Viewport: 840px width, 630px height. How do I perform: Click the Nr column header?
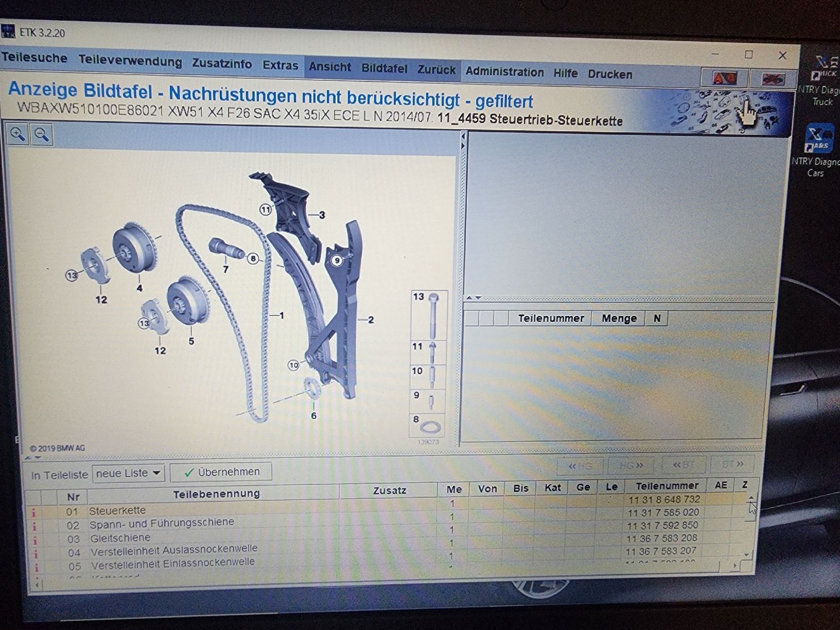pos(73,497)
